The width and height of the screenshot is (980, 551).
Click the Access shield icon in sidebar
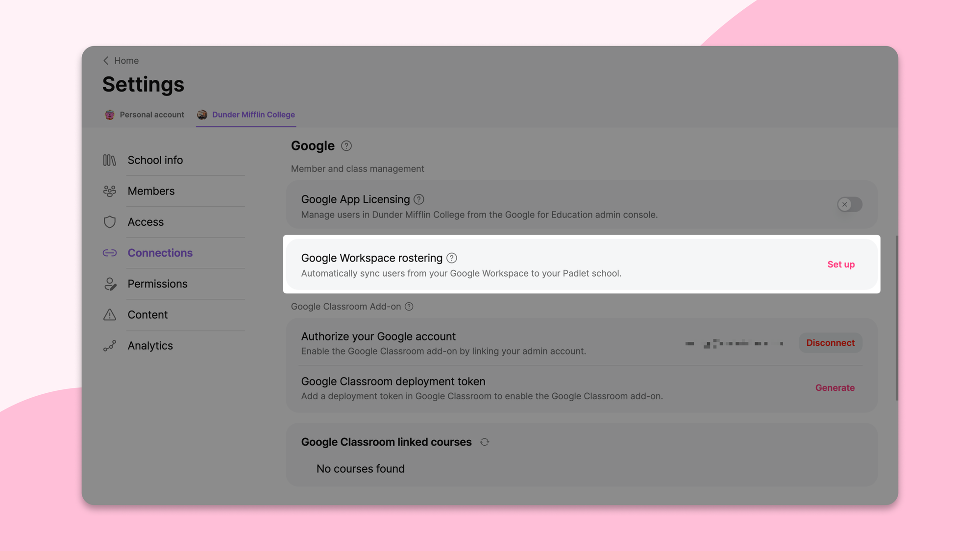(x=110, y=222)
